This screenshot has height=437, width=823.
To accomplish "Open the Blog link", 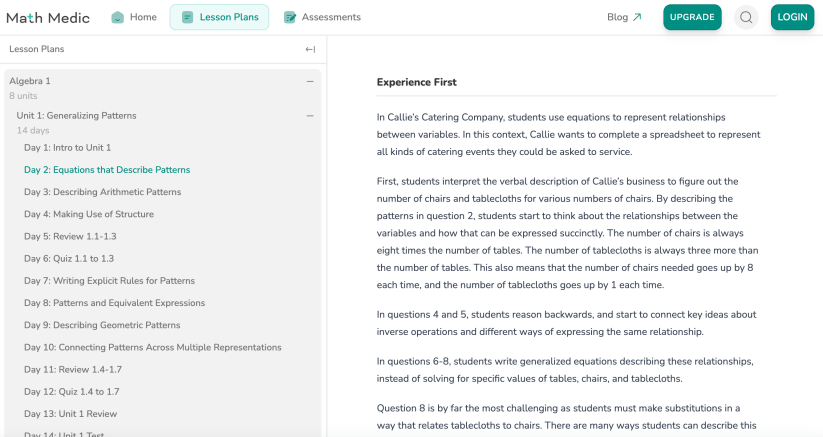I will [617, 17].
